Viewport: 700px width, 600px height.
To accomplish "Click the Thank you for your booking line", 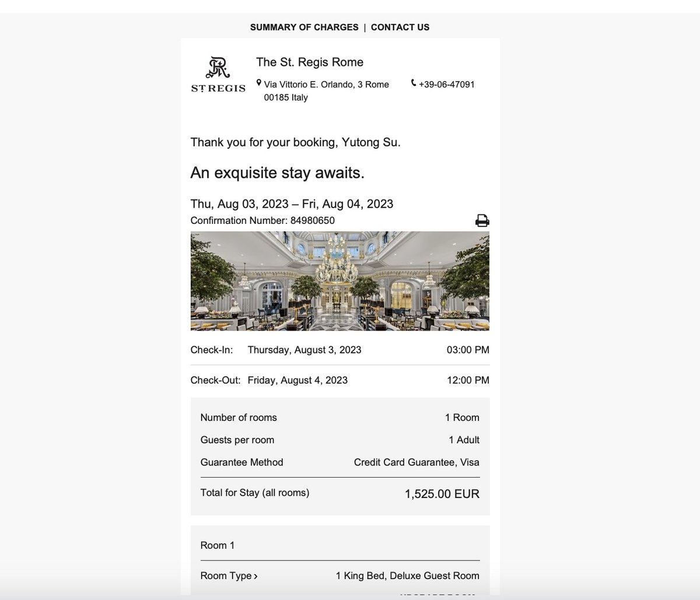I will [296, 142].
